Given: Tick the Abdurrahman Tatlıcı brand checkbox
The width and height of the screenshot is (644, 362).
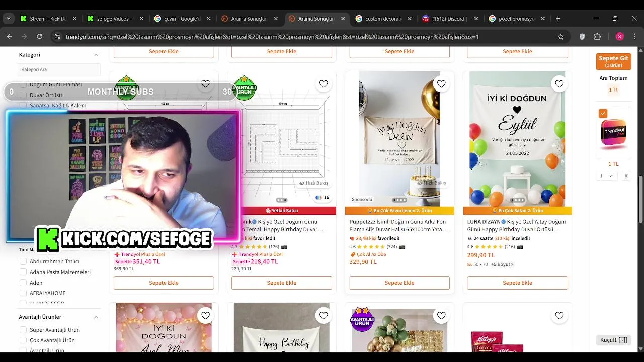Looking at the screenshot, I should (x=23, y=261).
